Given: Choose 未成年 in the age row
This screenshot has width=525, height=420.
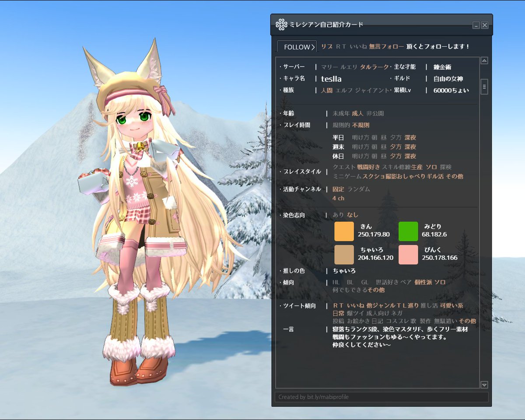Looking at the screenshot, I should [341, 113].
